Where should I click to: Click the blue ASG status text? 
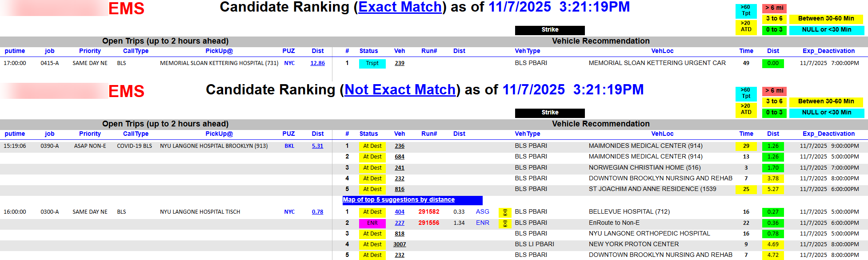483,212
